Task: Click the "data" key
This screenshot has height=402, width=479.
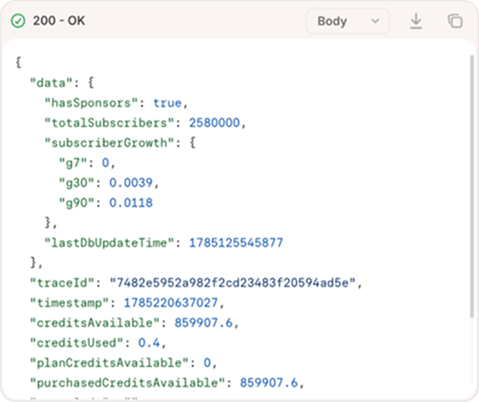Action: tap(51, 83)
